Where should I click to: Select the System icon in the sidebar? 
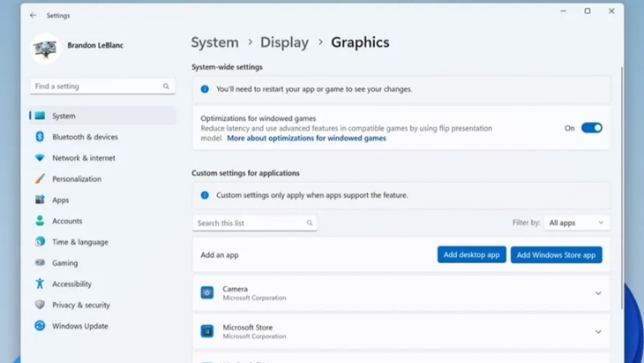click(40, 116)
